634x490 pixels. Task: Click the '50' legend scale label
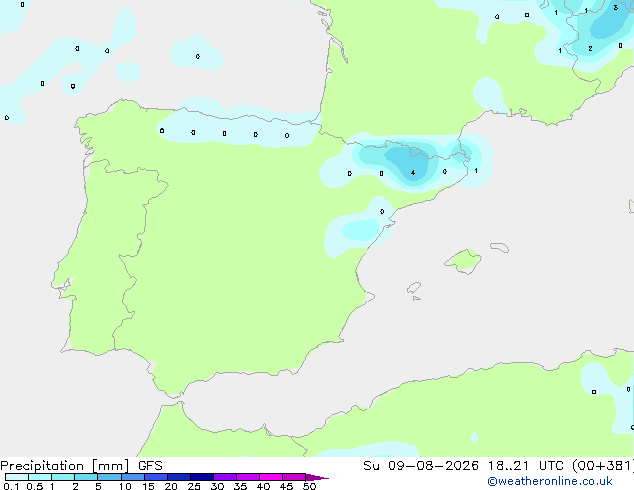coord(309,486)
